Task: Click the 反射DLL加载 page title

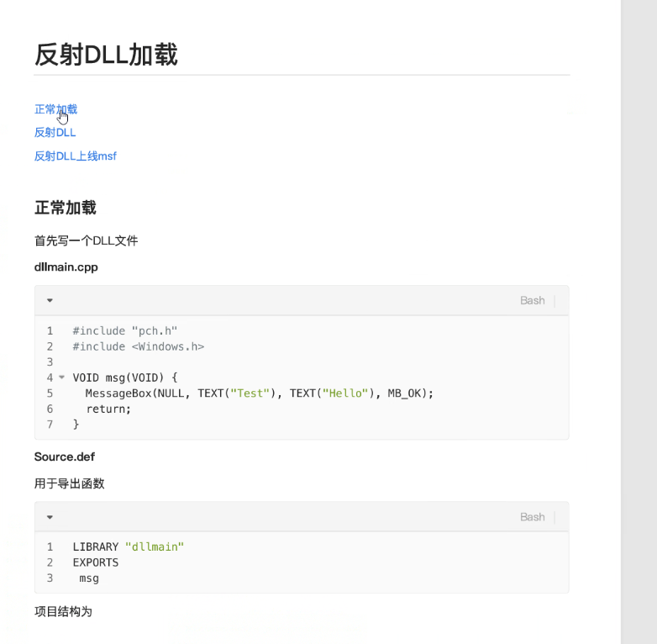Action: [106, 55]
